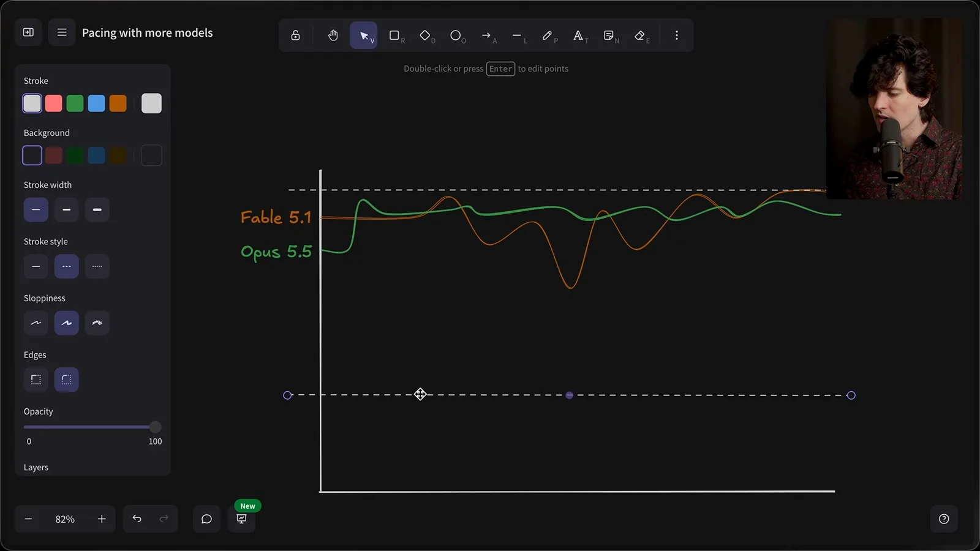Select the Hand pan tool

tap(333, 36)
